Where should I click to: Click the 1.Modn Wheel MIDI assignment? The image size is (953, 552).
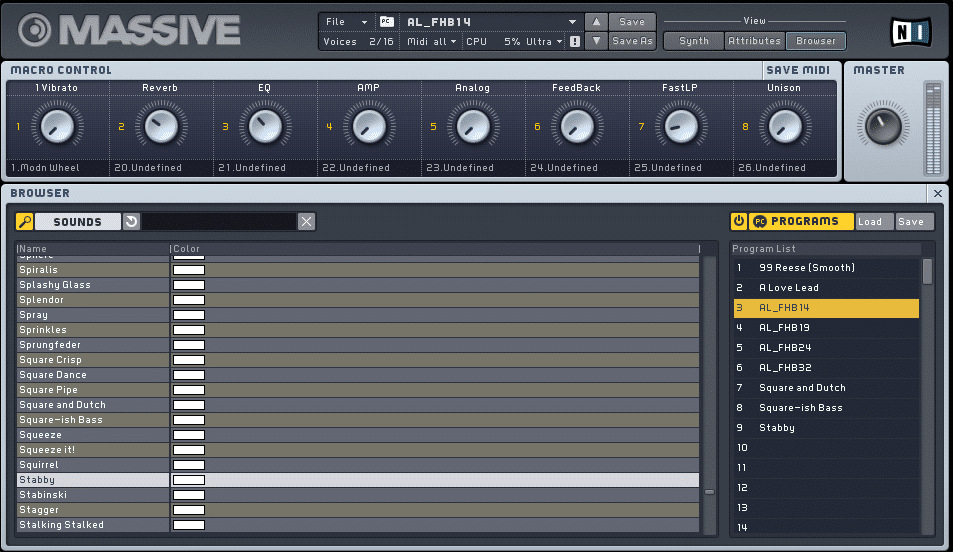[58, 168]
